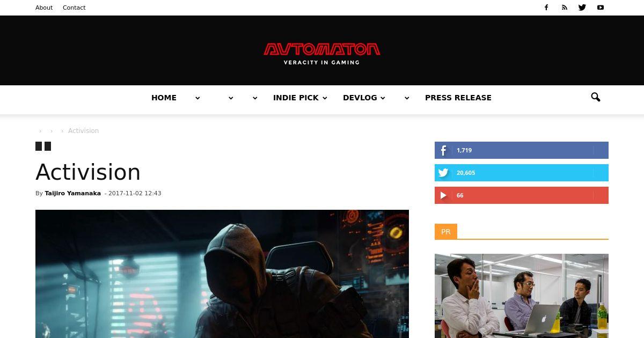
Task: Open INDIE PICK menu item
Action: click(x=296, y=98)
